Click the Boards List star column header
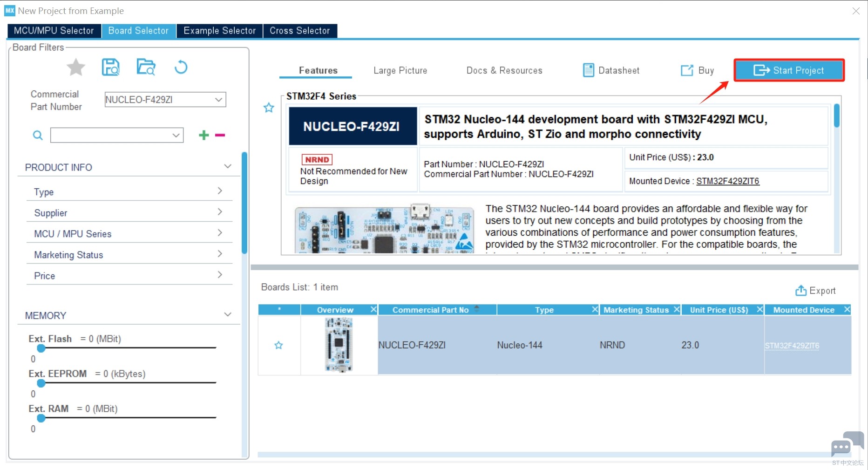Screen dimensions: 868x470 click(279, 310)
